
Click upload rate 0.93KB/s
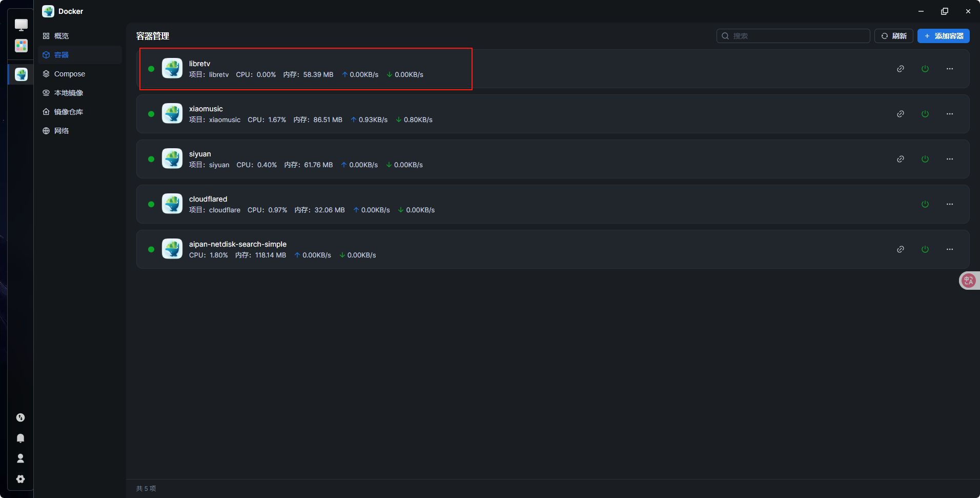pos(373,119)
